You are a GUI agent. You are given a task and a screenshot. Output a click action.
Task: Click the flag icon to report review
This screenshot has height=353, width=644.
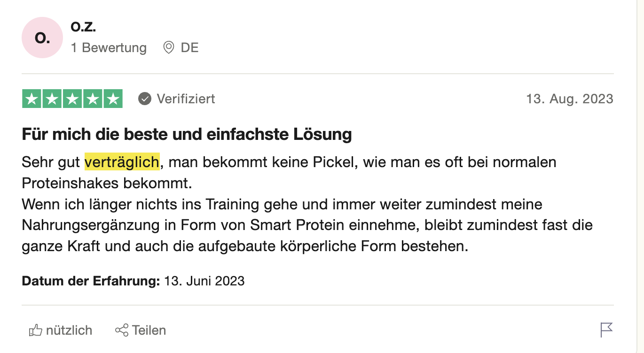coord(606,330)
